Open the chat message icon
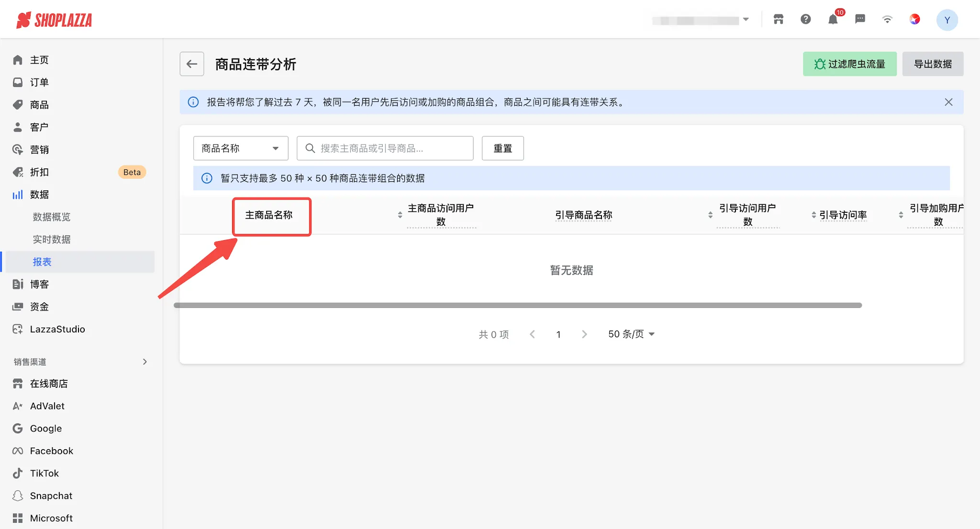The image size is (980, 529). [860, 20]
